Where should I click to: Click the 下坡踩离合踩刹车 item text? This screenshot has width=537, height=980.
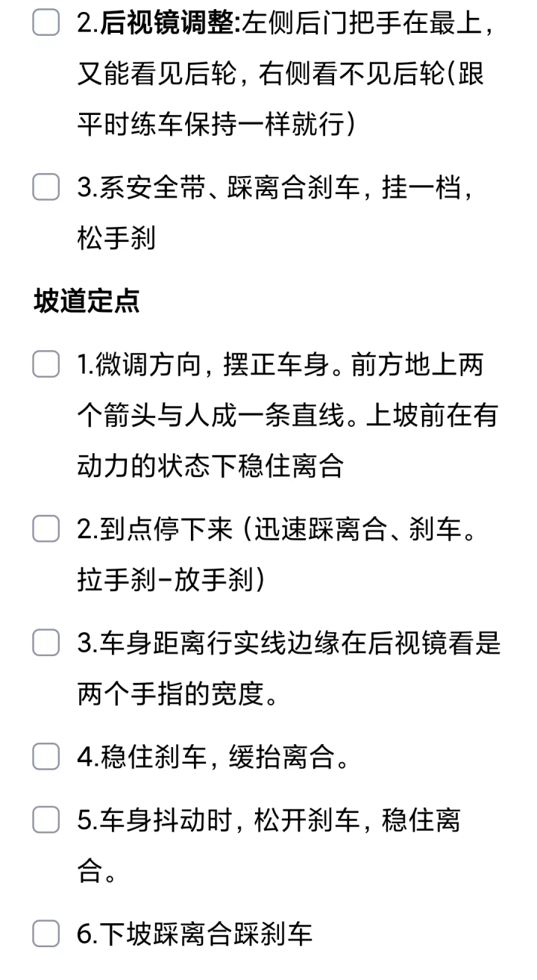coord(195,934)
